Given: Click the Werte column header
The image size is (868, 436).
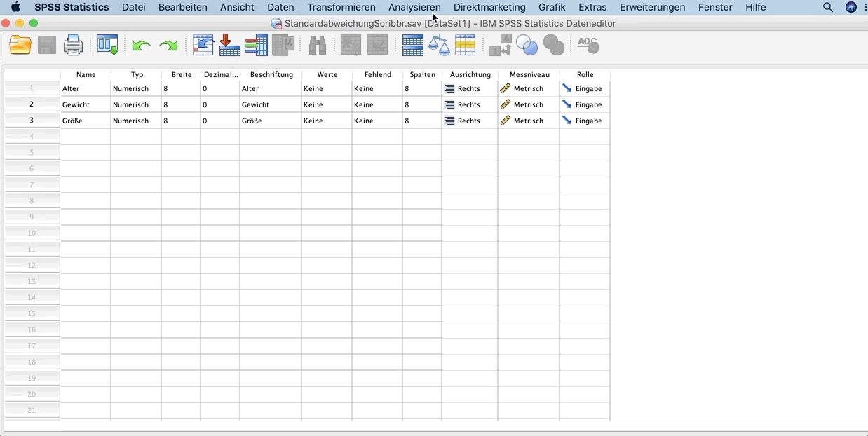Looking at the screenshot, I should point(327,74).
